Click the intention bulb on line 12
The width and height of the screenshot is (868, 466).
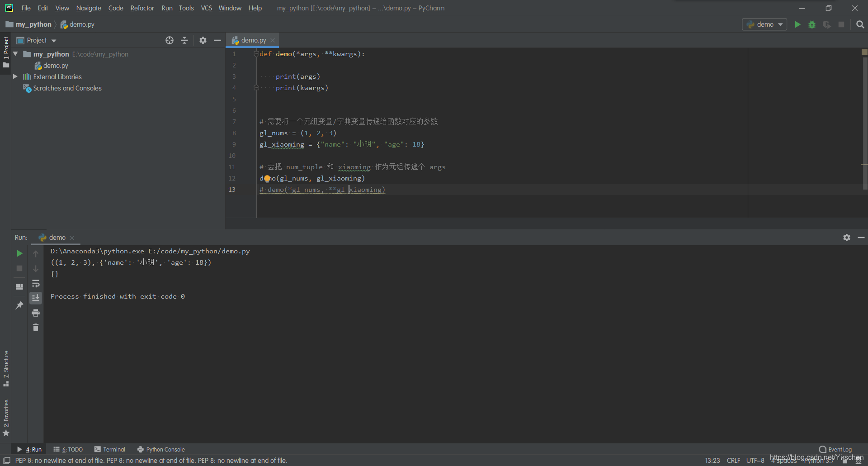coord(267,178)
